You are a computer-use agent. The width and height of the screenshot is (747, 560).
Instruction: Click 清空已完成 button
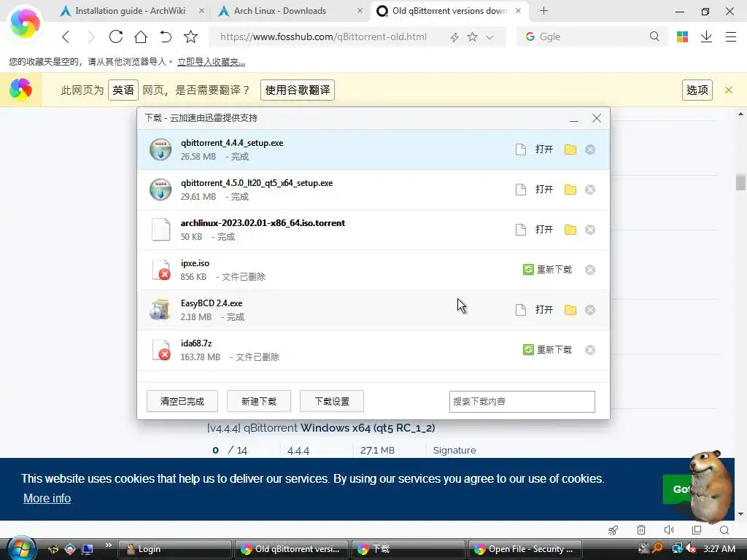click(x=182, y=401)
